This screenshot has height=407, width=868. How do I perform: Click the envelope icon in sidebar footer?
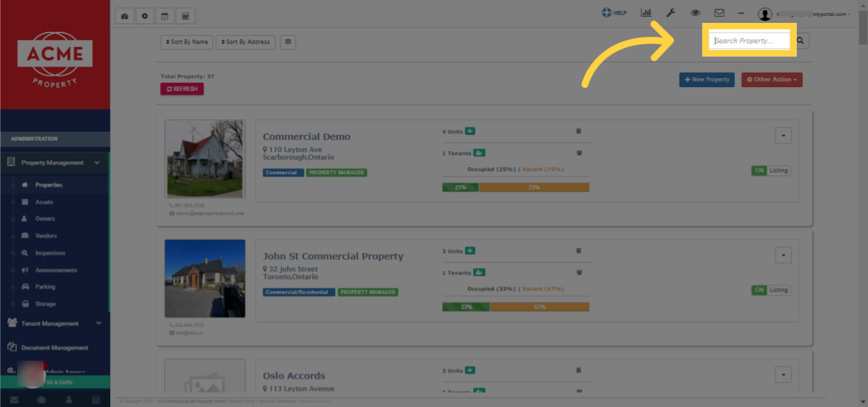(14, 400)
